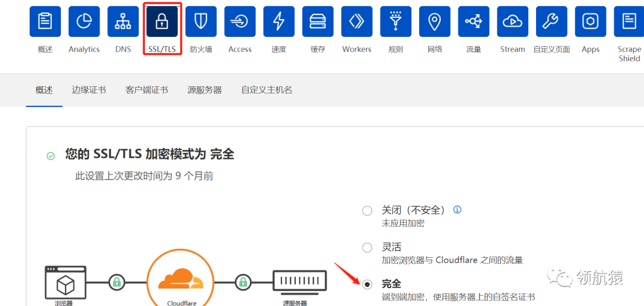Image resolution: width=644 pixels, height=306 pixels.
Task: Open the 规则 funnel icon
Action: pos(396,21)
